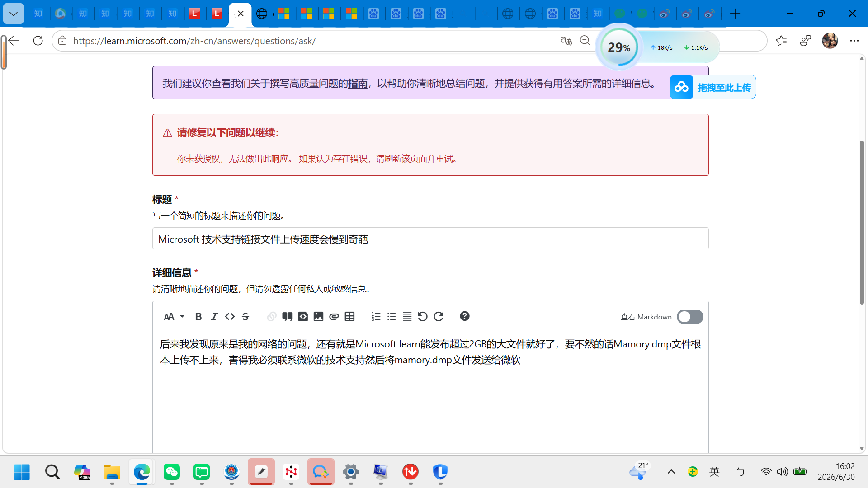
Task: Open the blue shield app in the taskbar
Action: [440, 472]
